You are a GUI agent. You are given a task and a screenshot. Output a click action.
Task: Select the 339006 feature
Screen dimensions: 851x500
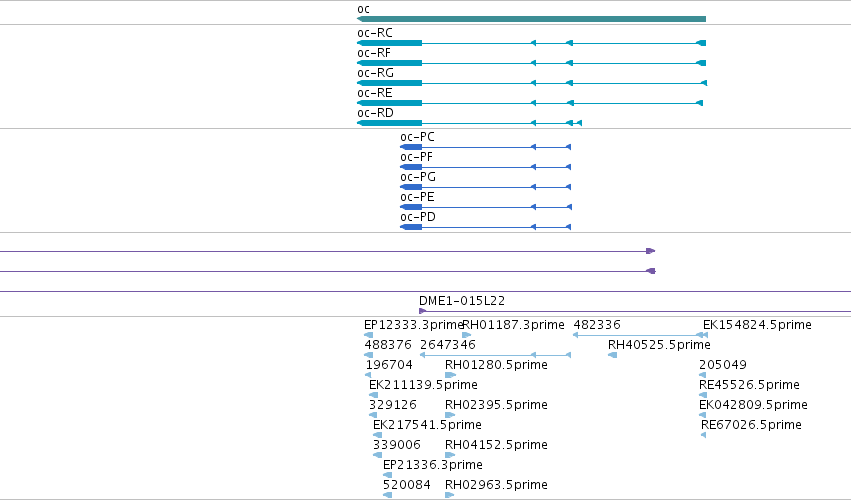click(x=377, y=455)
